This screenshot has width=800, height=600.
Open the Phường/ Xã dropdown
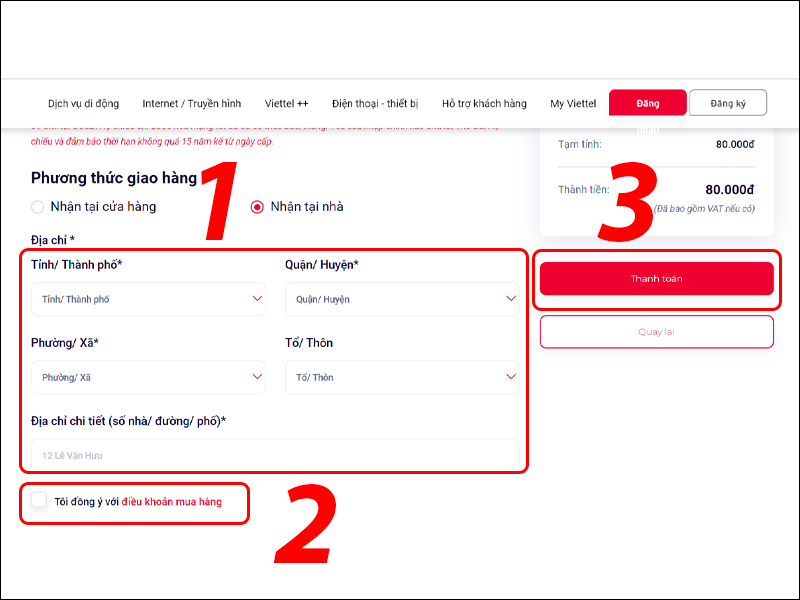point(148,377)
